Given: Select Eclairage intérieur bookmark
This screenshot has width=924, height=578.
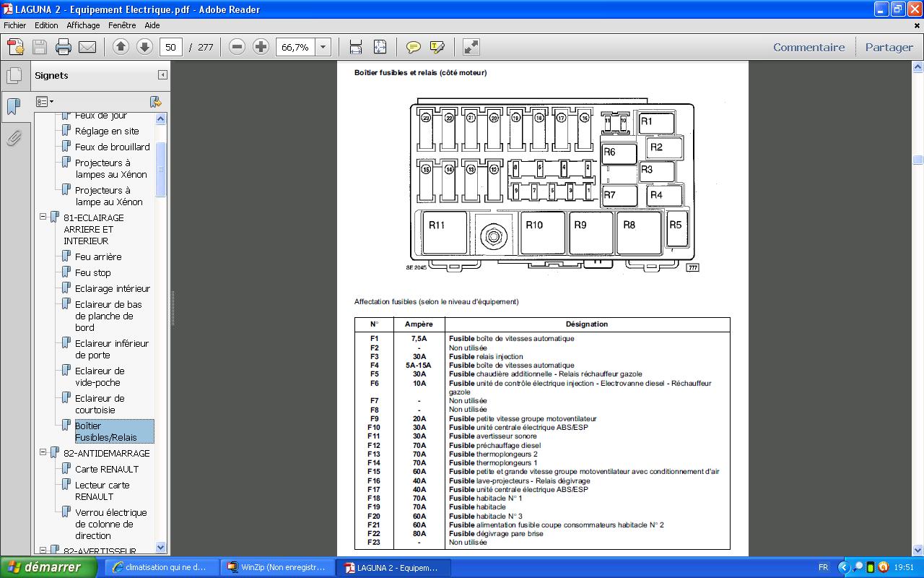Looking at the screenshot, I should (x=113, y=288).
